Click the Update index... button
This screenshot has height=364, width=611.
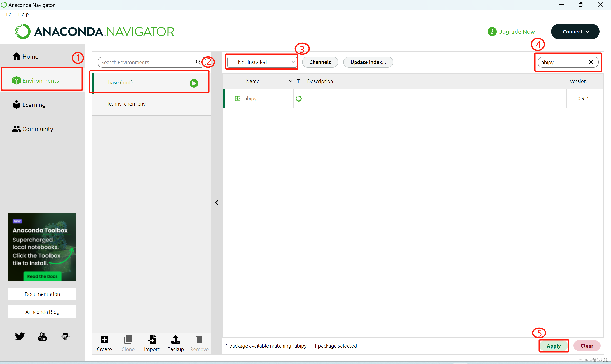(x=368, y=62)
